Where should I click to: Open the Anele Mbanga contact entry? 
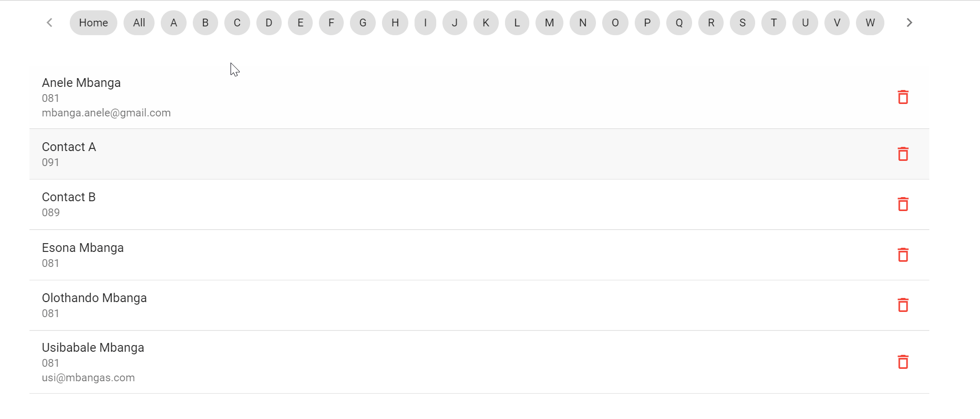[81, 83]
